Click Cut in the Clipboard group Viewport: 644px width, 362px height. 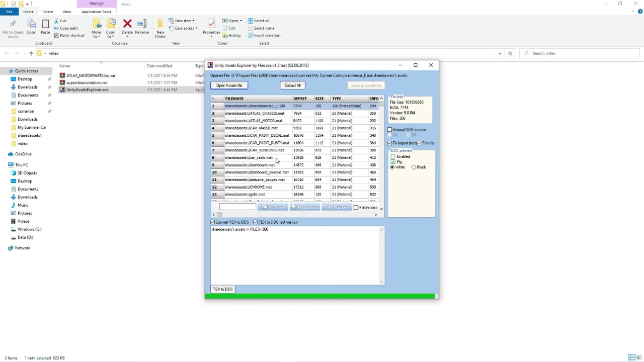pos(60,21)
